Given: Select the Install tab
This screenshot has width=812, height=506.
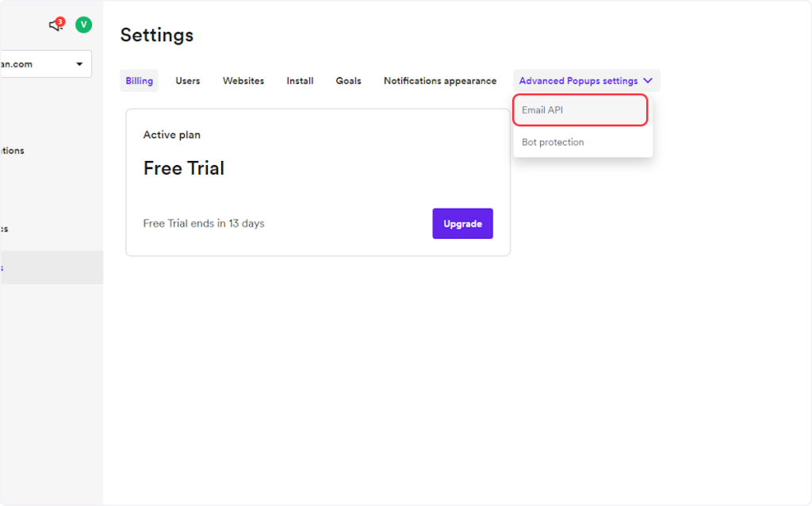Looking at the screenshot, I should click(x=300, y=81).
